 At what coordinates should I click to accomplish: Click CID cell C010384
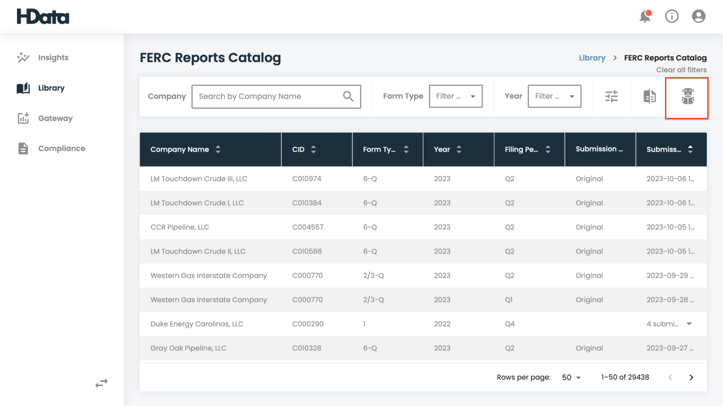(307, 203)
